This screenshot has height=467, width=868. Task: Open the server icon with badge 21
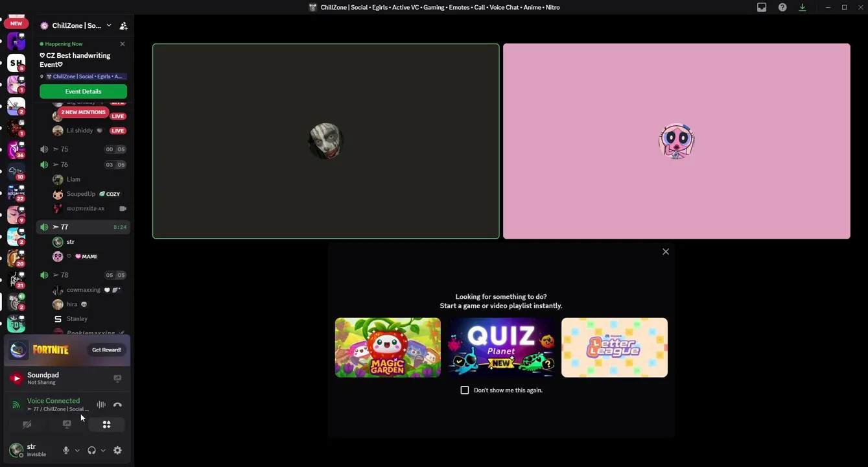coord(16,280)
